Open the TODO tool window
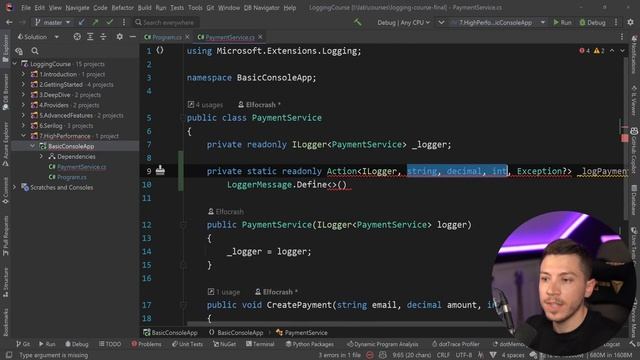 pos(110,344)
